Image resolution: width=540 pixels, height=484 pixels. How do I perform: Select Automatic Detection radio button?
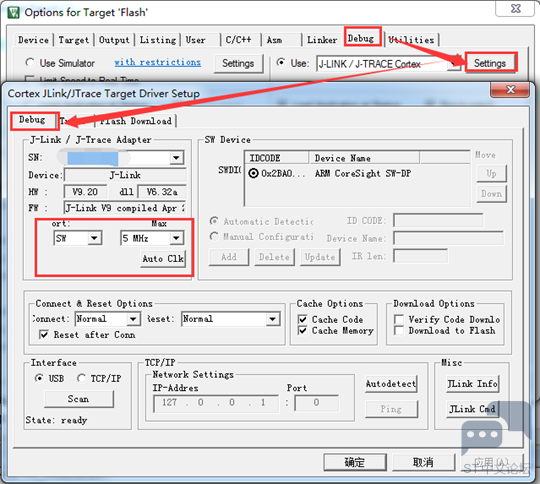coord(214,221)
